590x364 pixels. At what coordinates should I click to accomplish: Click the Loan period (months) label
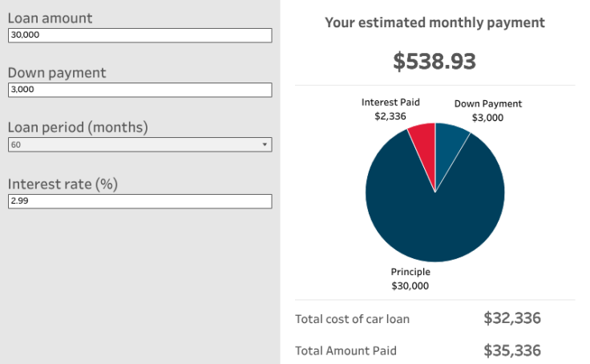point(78,127)
